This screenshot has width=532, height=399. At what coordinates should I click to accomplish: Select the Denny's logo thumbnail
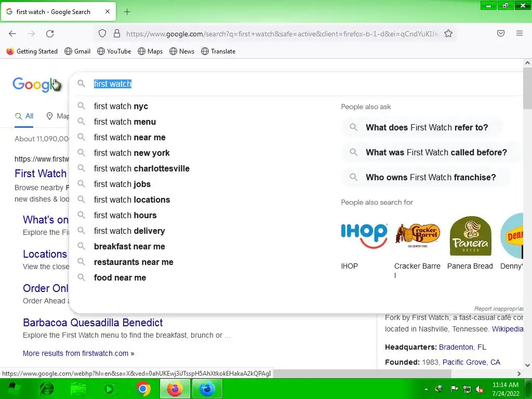(x=512, y=236)
